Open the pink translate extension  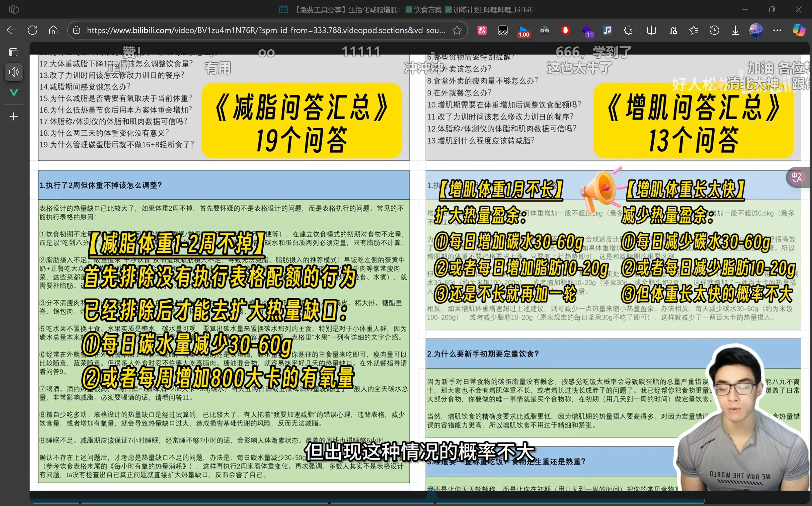click(482, 30)
